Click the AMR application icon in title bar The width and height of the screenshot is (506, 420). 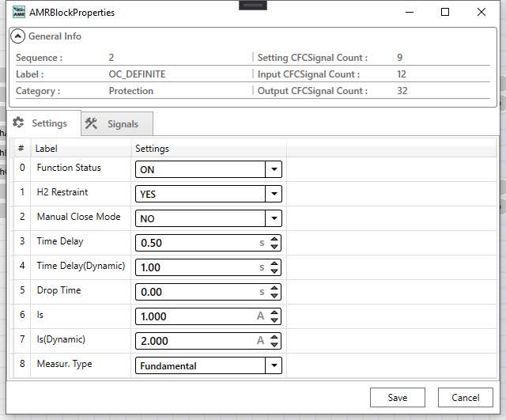[19, 13]
